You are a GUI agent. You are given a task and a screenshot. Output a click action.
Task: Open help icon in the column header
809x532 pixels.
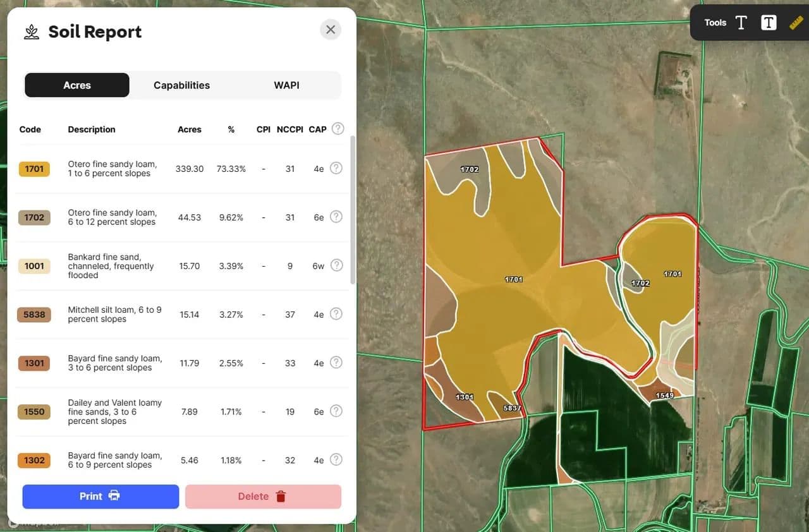338,129
